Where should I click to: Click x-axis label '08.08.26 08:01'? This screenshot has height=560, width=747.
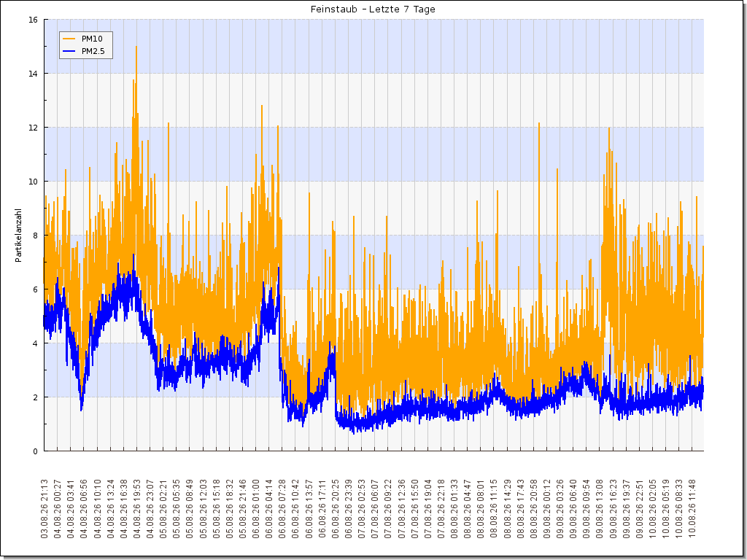tap(481, 508)
